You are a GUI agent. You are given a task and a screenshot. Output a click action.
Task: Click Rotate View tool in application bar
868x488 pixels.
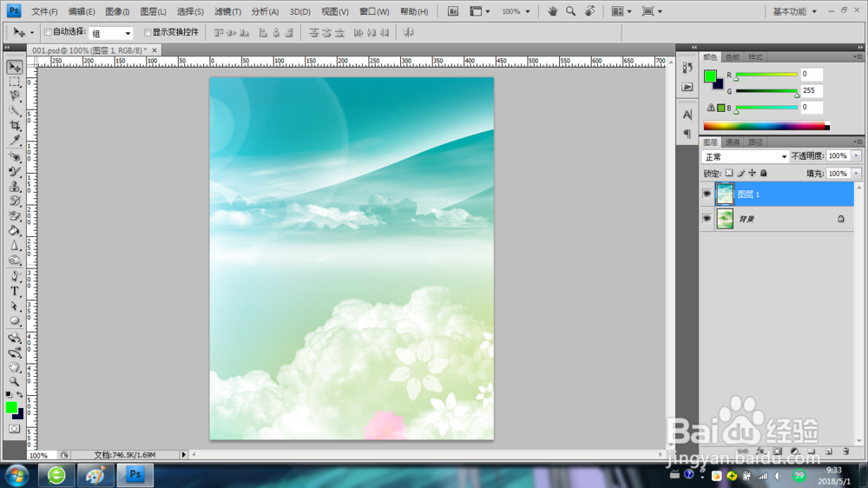click(590, 11)
